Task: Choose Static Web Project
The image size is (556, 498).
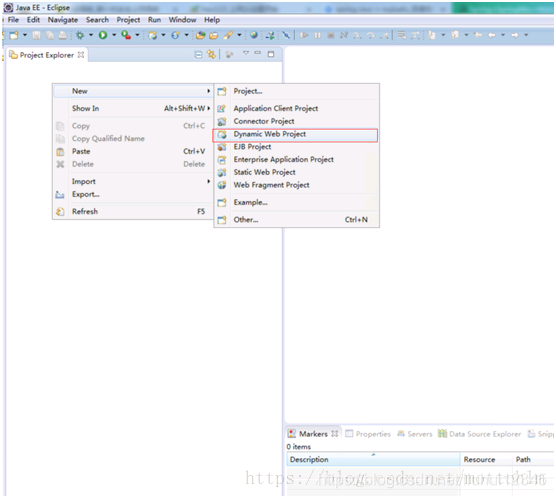Action: point(296,172)
